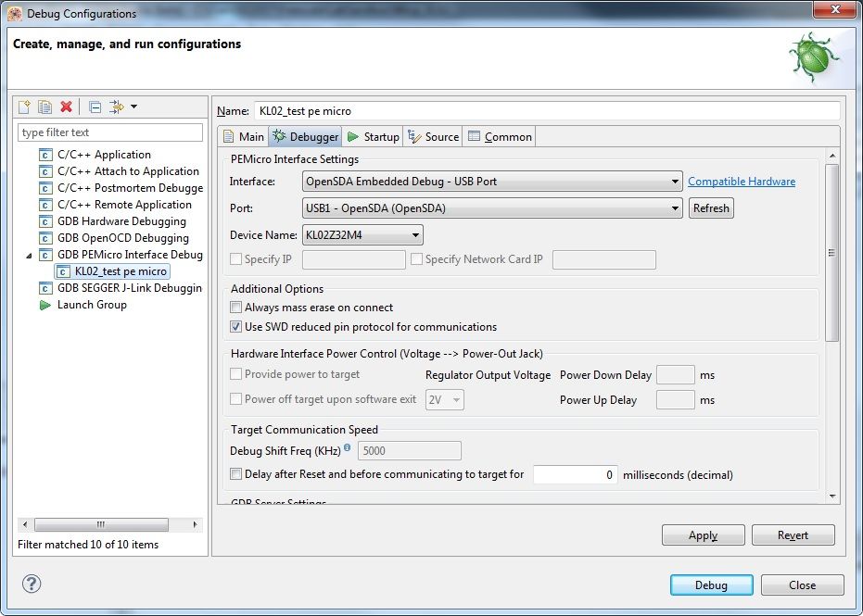Click the help question mark icon
Screen dimensions: 863x616
point(32,584)
